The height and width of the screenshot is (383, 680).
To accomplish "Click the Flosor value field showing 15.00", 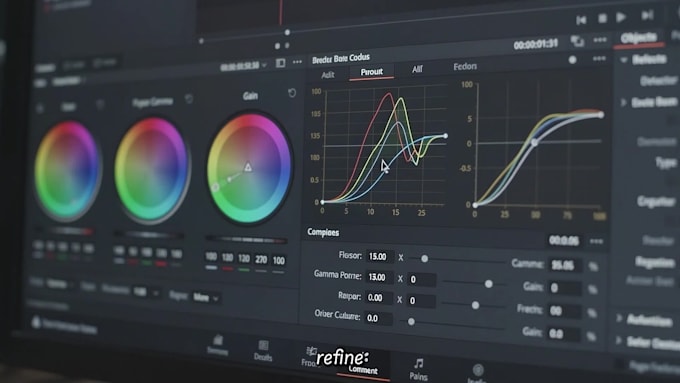I will 380,257.
